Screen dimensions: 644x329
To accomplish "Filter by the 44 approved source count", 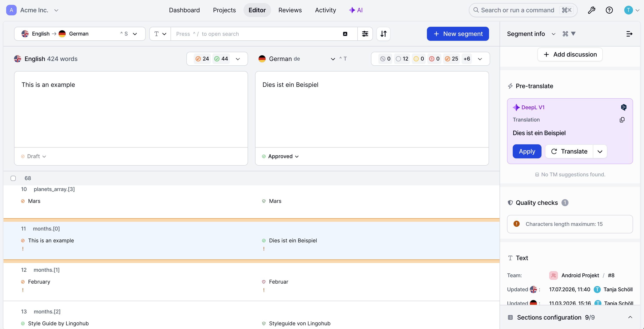I will [x=221, y=59].
